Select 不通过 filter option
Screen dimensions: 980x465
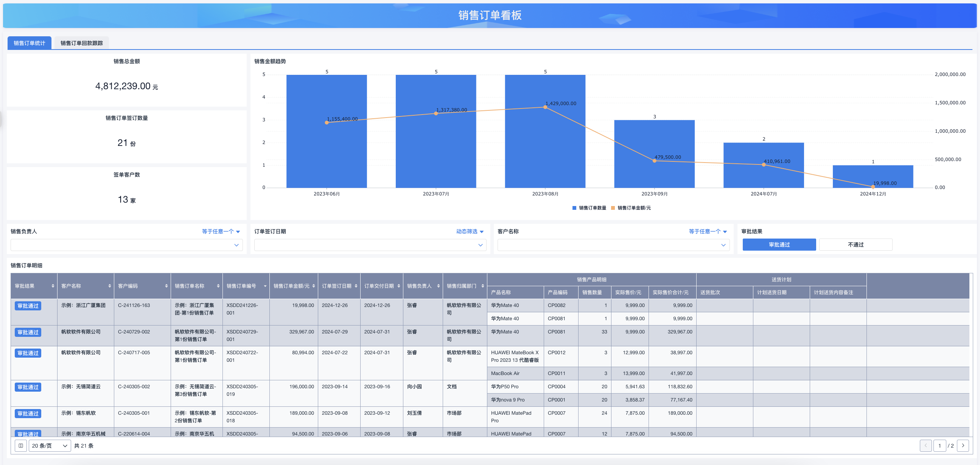855,245
